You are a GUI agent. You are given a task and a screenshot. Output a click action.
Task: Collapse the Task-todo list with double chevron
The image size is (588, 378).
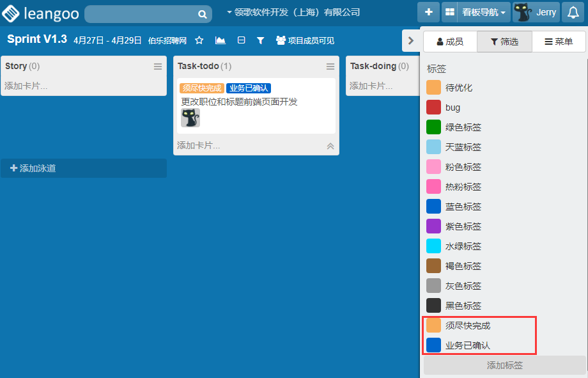[330, 146]
